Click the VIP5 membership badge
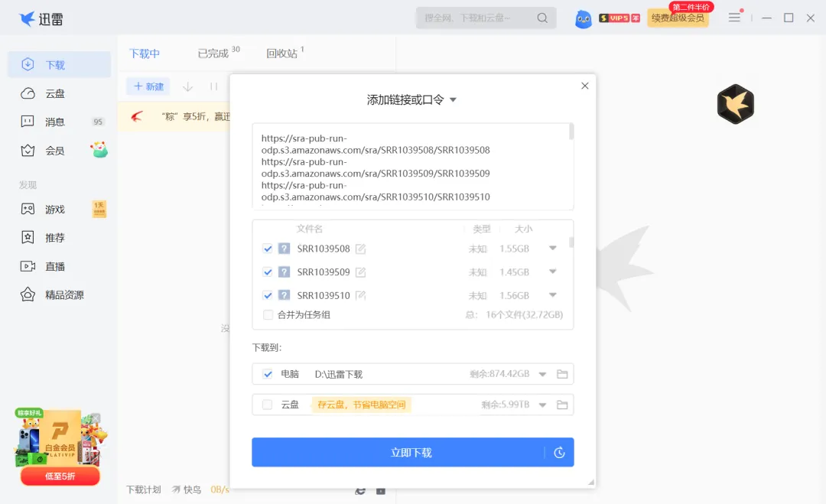826x504 pixels. tap(619, 18)
